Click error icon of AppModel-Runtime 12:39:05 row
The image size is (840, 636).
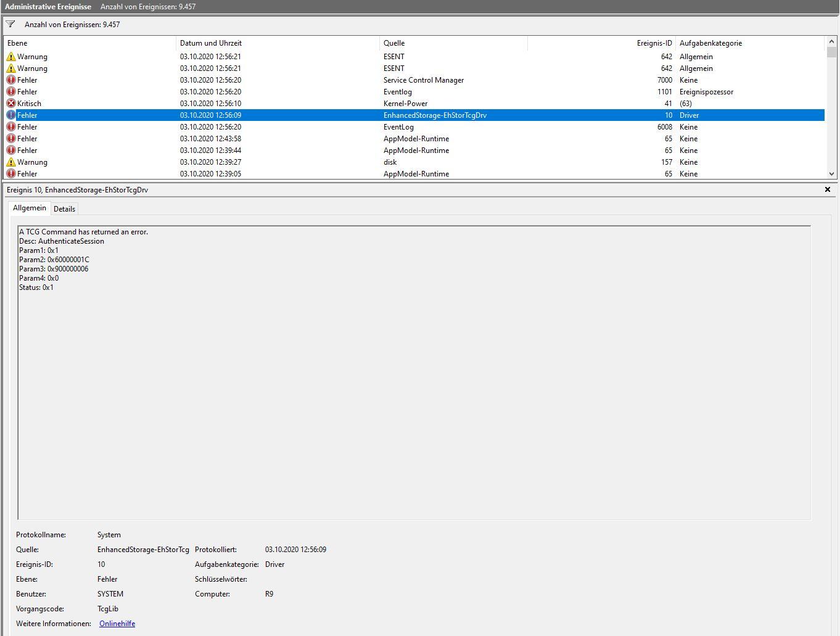coord(11,174)
